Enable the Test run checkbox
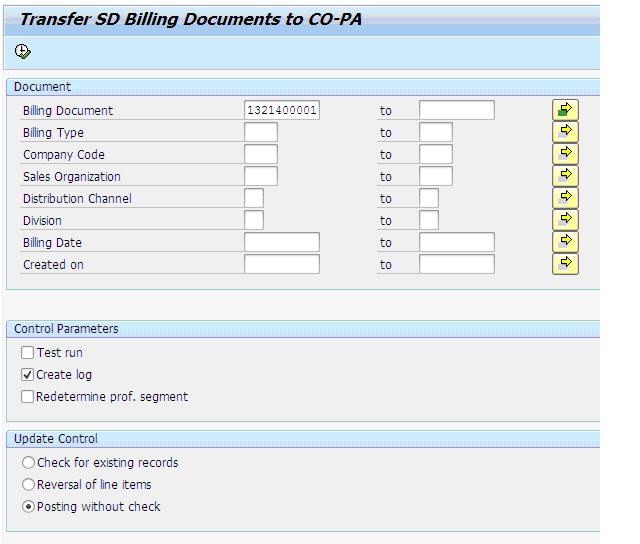The height and width of the screenshot is (544, 640). 27,353
